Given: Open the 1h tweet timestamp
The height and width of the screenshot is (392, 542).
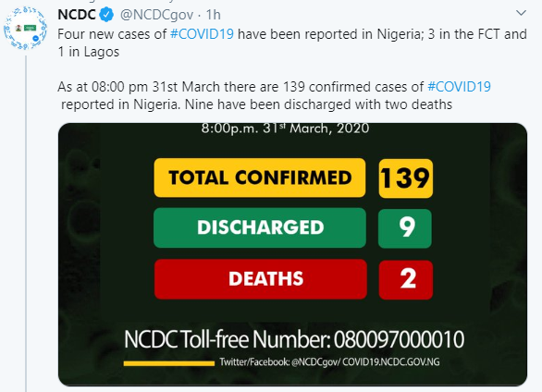Looking at the screenshot, I should pyautogui.click(x=214, y=15).
